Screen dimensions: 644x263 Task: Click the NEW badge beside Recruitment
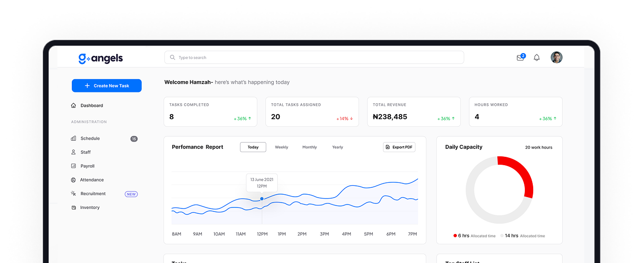pyautogui.click(x=131, y=194)
